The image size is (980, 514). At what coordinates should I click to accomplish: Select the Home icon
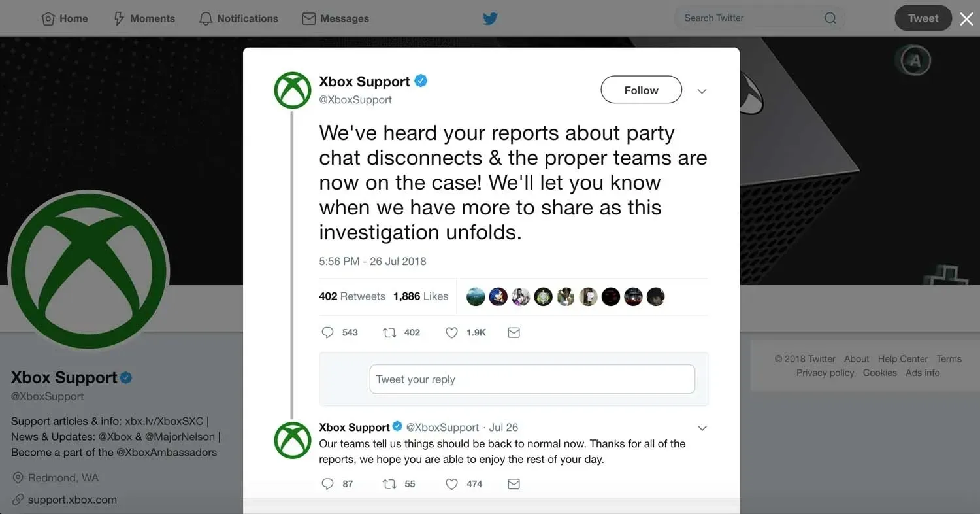pos(48,18)
